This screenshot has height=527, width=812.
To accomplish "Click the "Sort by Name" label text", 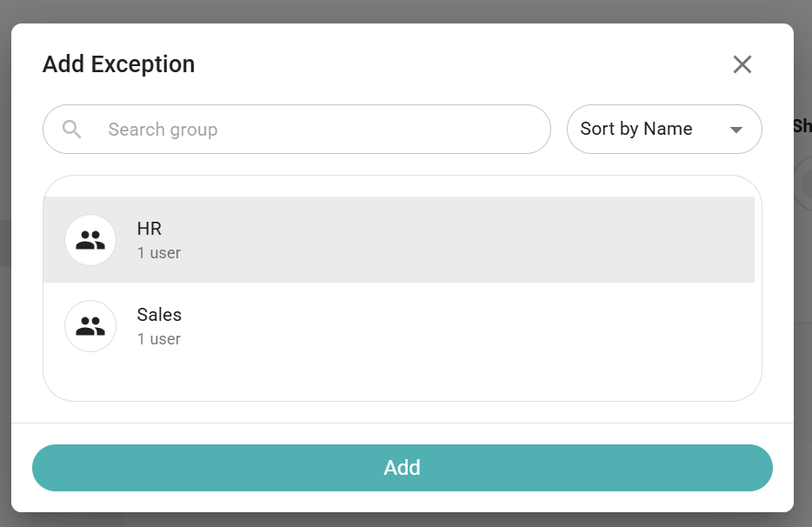I will (636, 129).
